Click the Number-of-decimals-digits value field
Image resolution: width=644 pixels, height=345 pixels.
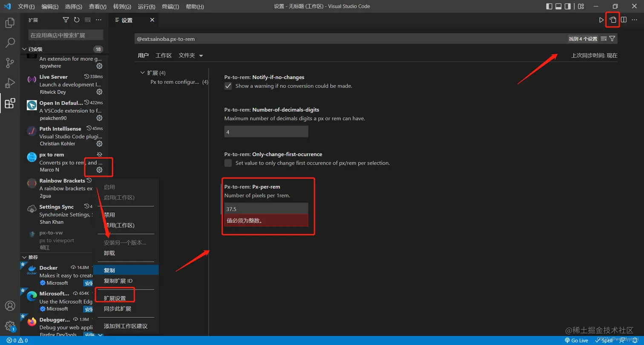point(266,132)
